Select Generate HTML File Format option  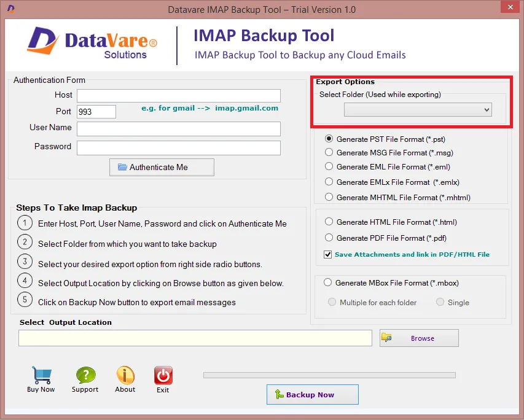pos(329,222)
